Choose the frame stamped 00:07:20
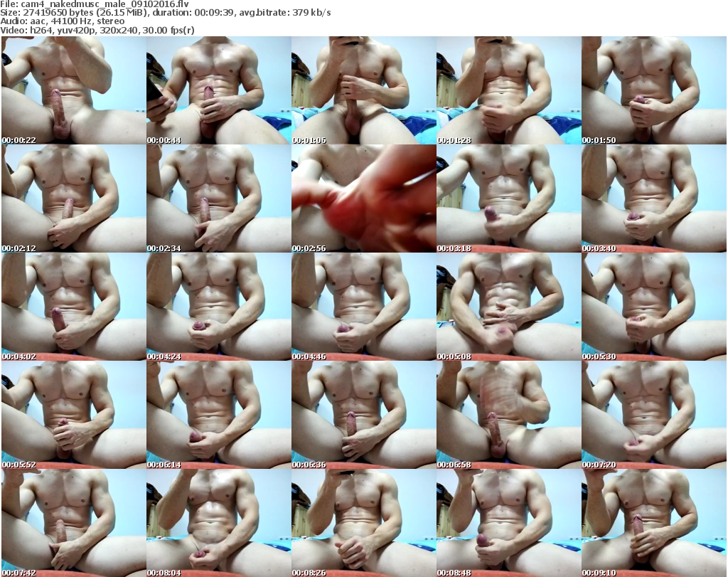The width and height of the screenshot is (728, 577). point(654,415)
